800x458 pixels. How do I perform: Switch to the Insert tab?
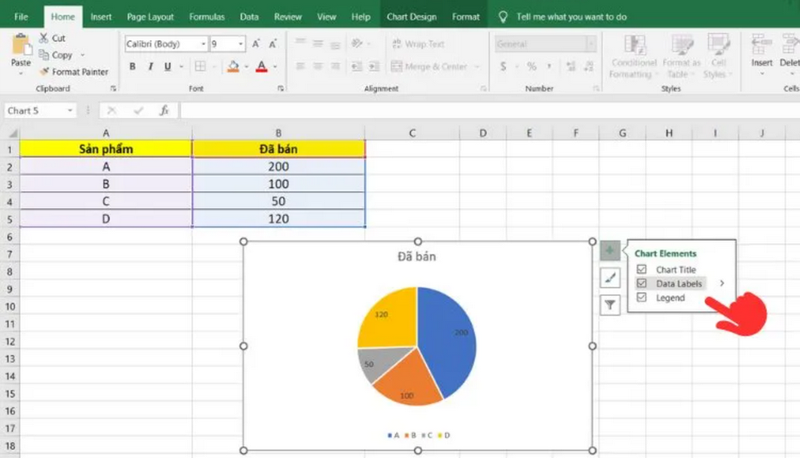tap(101, 17)
